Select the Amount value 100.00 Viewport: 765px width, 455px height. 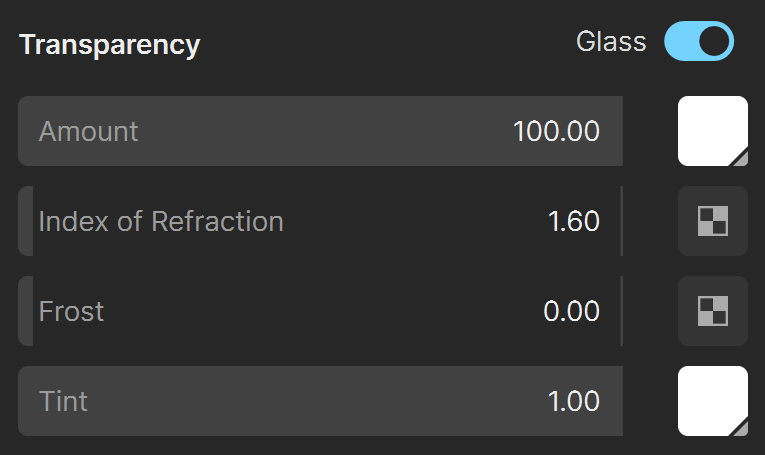[x=556, y=131]
